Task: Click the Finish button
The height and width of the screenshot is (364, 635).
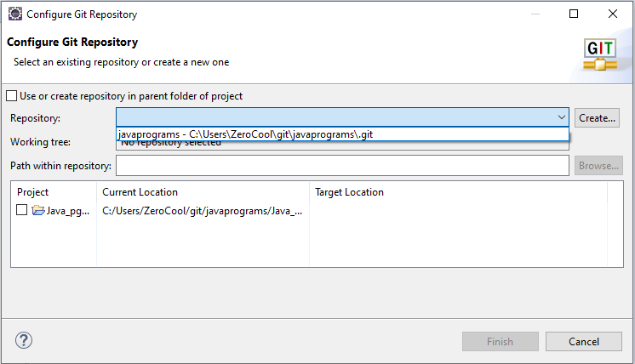Action: coord(501,342)
